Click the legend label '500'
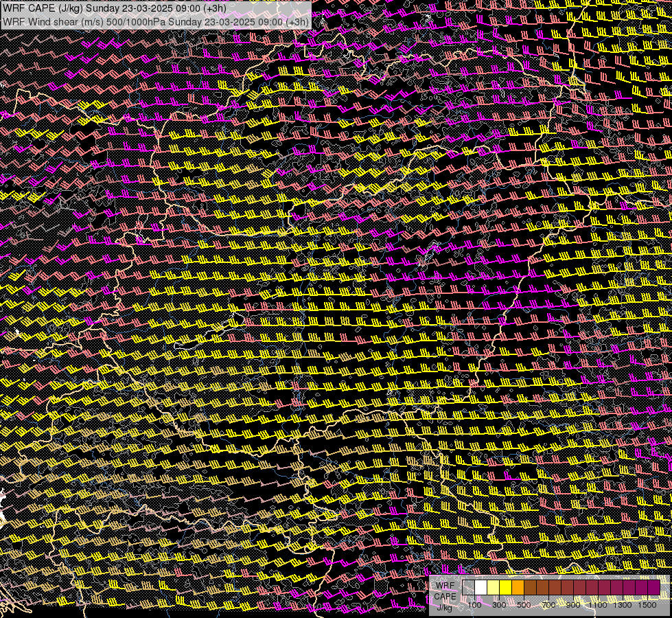Viewport: 672px width, 618px height. pos(524,605)
